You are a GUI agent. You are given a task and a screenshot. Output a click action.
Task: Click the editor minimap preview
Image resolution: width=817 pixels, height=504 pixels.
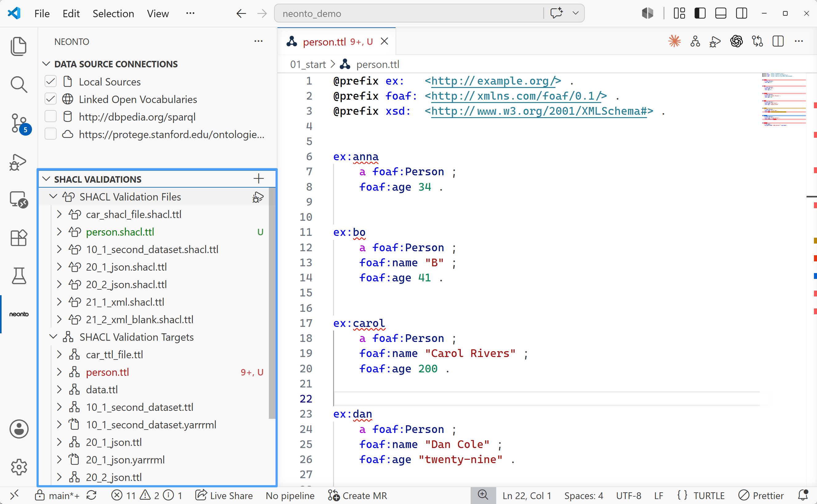(784, 99)
